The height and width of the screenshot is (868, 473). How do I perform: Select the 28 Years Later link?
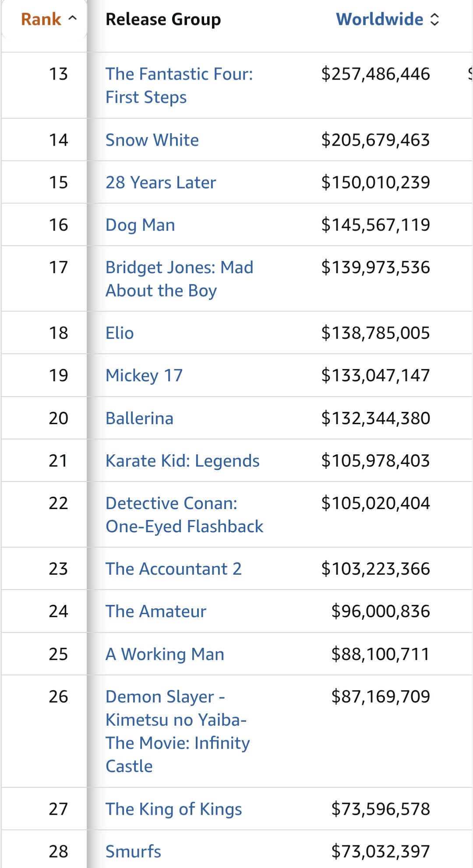pos(161,183)
